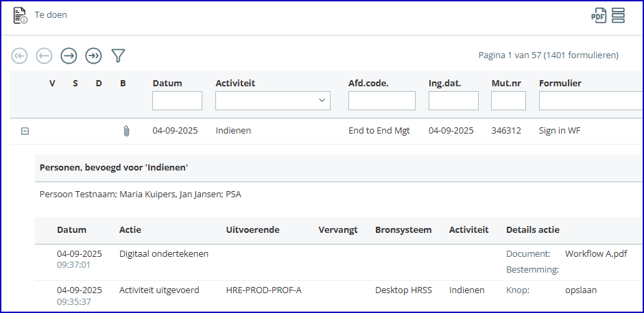The image size is (644, 313).
Task: Open the stacked list view icon
Action: click(618, 16)
